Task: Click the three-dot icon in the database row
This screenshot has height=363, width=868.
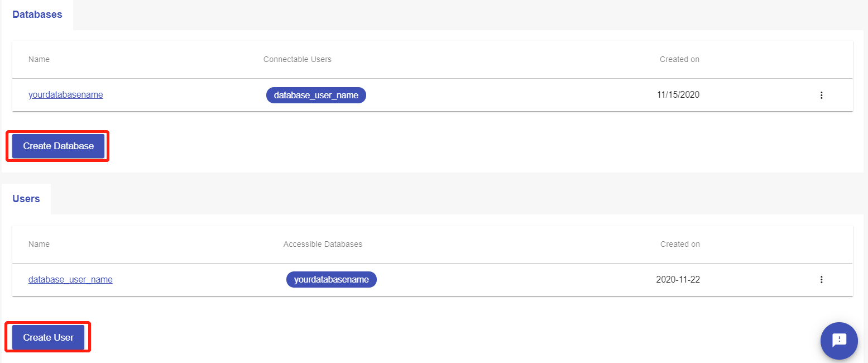Action: tap(822, 95)
